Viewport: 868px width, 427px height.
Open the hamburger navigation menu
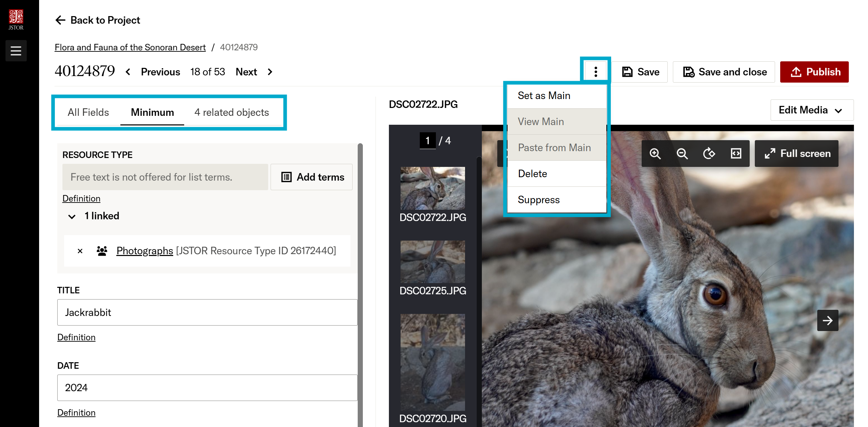(16, 51)
